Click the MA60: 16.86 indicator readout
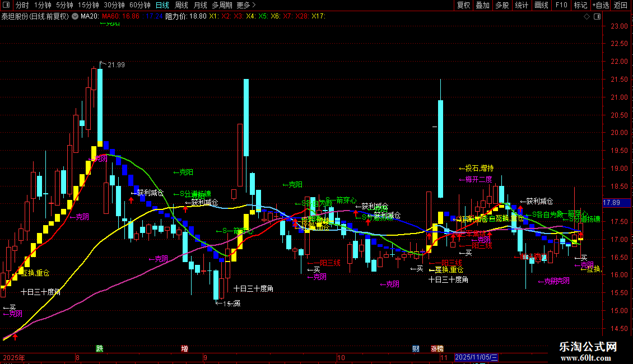Viewport: 633px width, 364px height. click(x=120, y=16)
